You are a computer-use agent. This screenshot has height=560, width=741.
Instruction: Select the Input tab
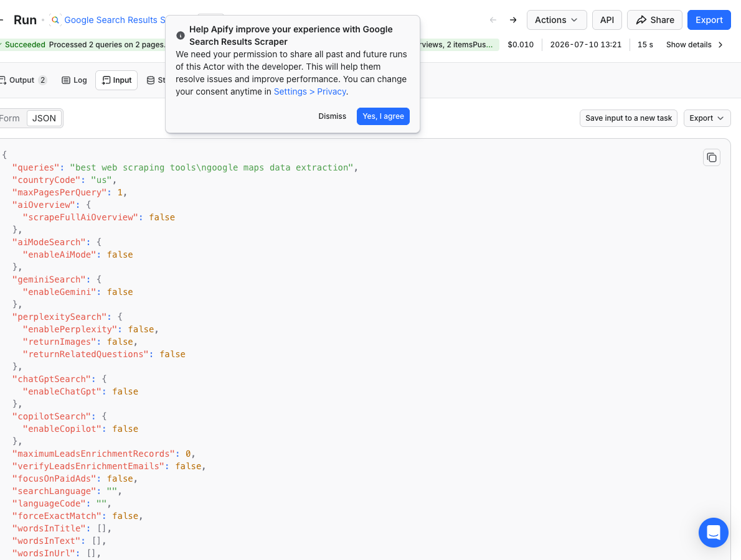coord(116,80)
